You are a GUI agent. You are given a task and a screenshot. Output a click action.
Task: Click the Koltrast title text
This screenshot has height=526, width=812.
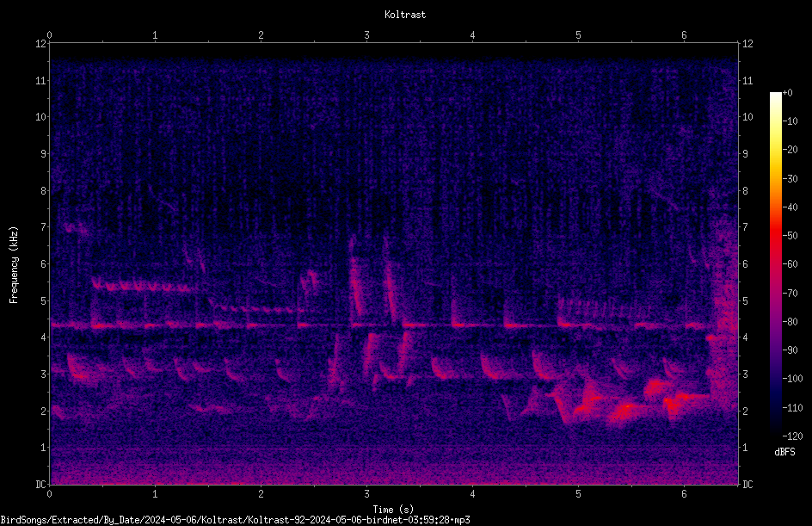405,15
